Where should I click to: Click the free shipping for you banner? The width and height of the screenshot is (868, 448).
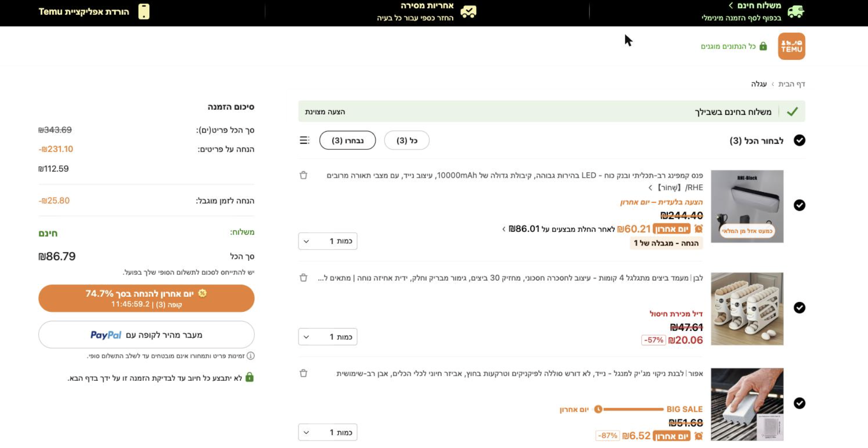pyautogui.click(x=552, y=112)
